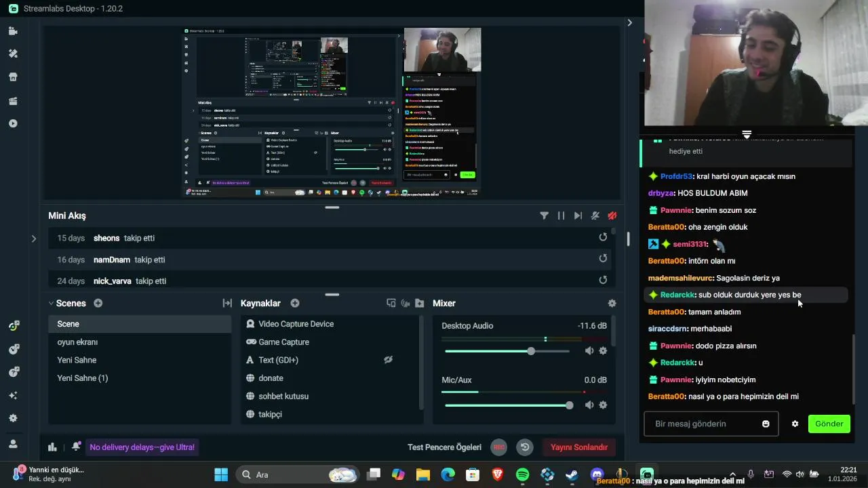Click username Redarckk in highlighted chat message

677,295
